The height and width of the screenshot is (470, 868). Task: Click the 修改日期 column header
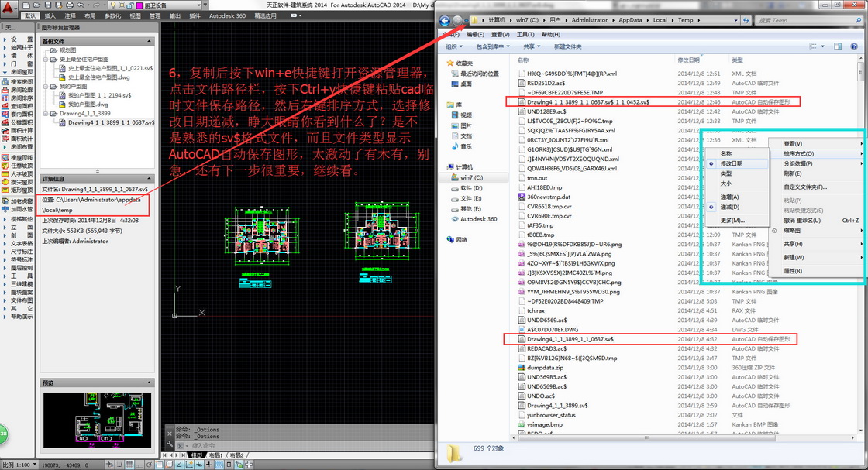point(688,60)
